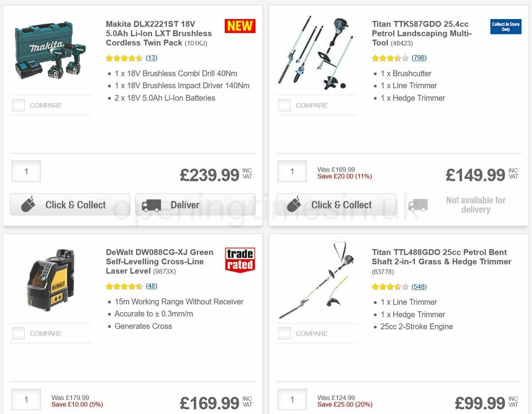The height and width of the screenshot is (414, 532).
Task: Check the Compare box for DeWalt laser level
Action: pyautogui.click(x=18, y=333)
